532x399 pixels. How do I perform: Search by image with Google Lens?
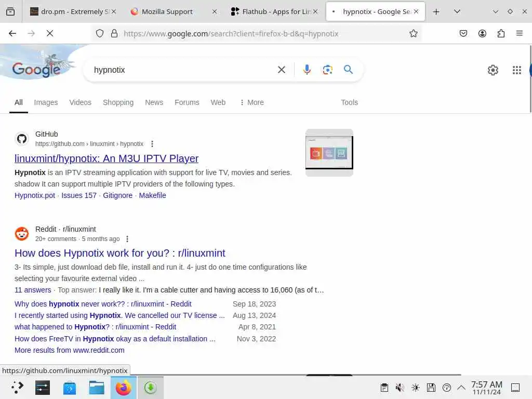tap(327, 70)
